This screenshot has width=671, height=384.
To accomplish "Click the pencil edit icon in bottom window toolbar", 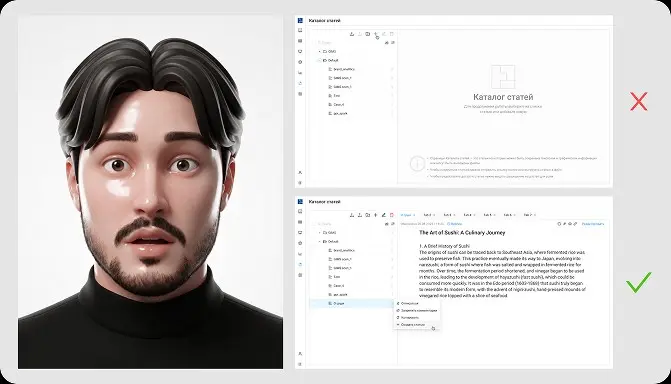I will point(383,215).
